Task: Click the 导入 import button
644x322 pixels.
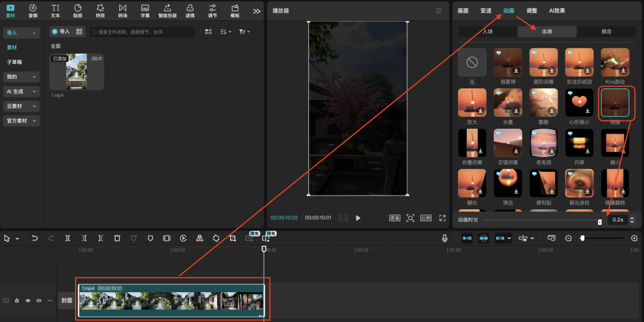Action: (x=60, y=32)
